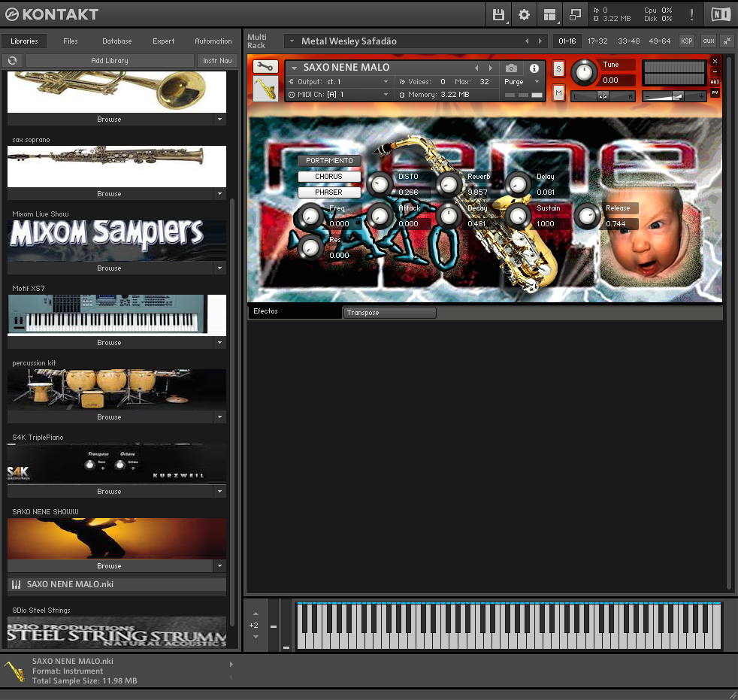
Task: Click the saxophone instrument icon
Action: click(265, 89)
